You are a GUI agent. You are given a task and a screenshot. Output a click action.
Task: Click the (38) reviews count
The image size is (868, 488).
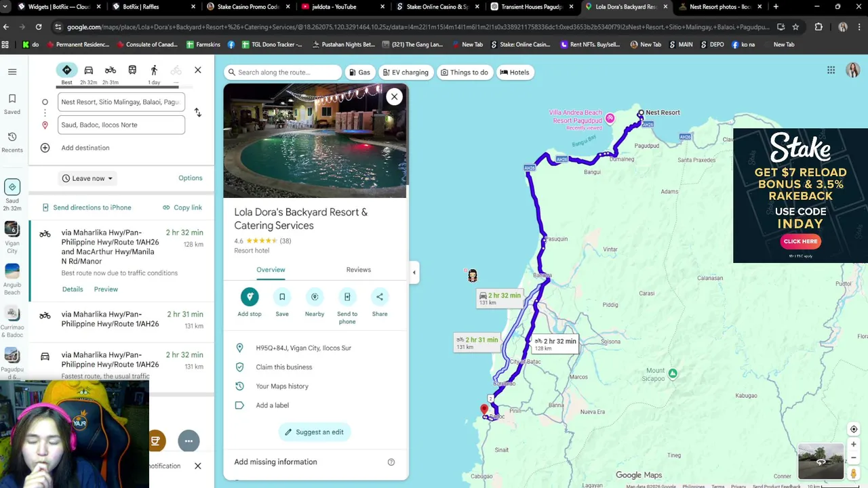285,241
